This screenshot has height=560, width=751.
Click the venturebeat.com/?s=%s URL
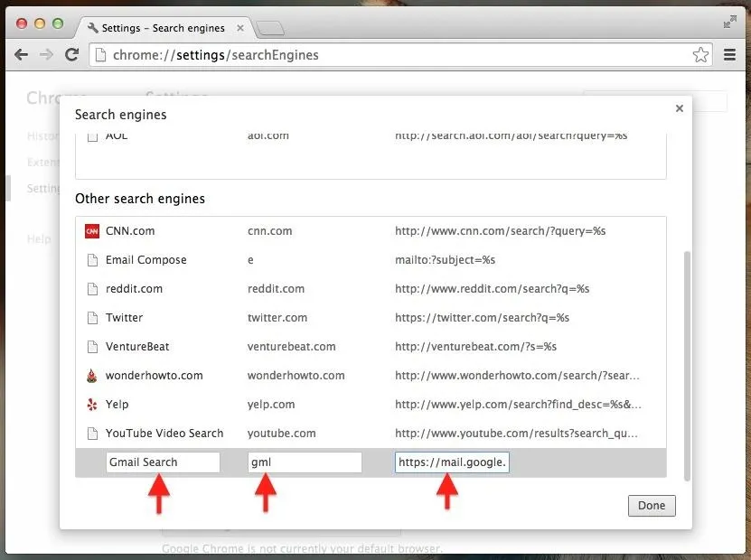(475, 347)
